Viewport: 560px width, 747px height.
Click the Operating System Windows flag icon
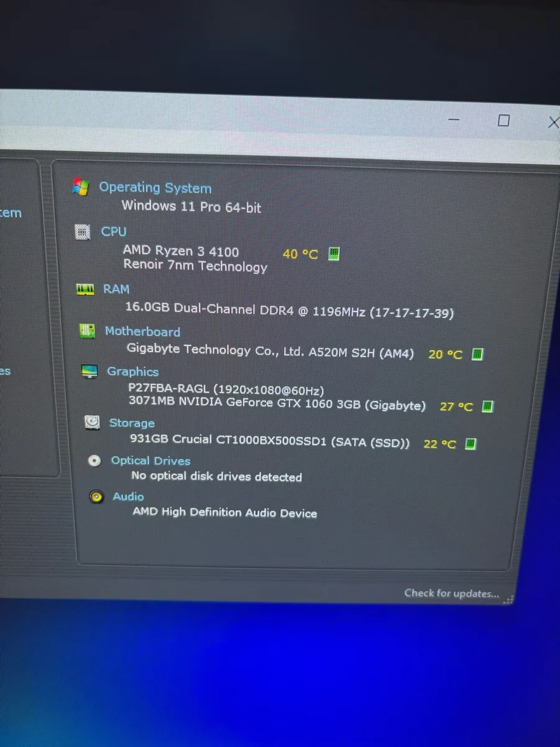coord(80,186)
